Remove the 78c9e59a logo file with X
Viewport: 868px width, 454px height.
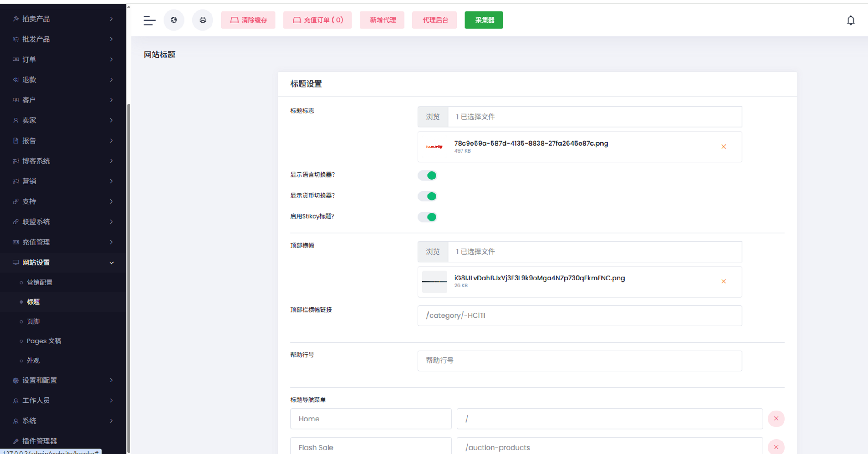(x=723, y=147)
